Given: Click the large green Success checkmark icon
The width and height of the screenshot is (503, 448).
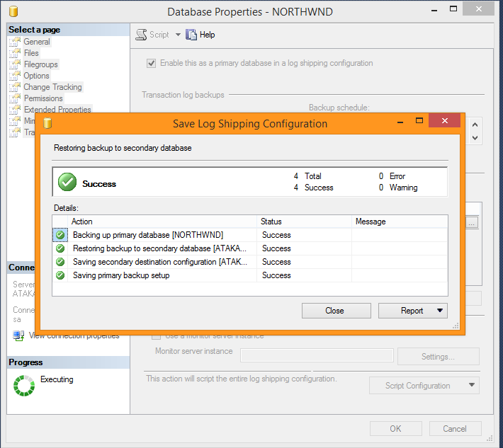Looking at the screenshot, I should (67, 183).
